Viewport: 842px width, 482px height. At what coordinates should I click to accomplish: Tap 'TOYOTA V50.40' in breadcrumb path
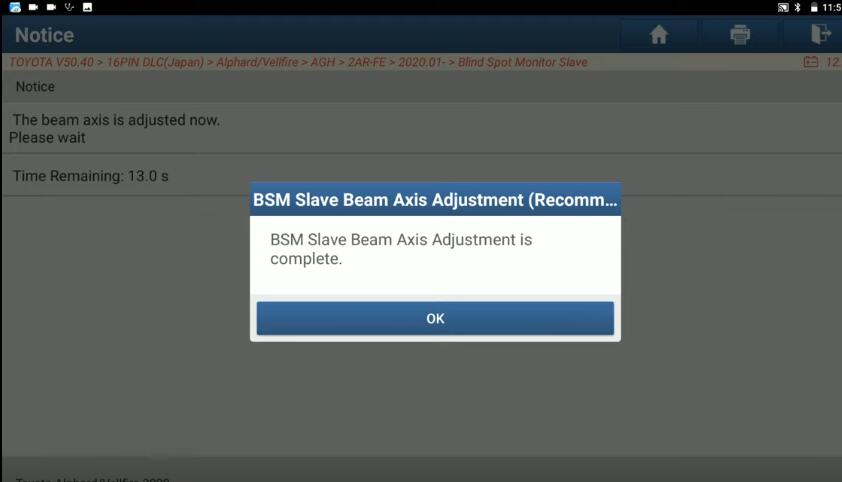click(x=51, y=62)
